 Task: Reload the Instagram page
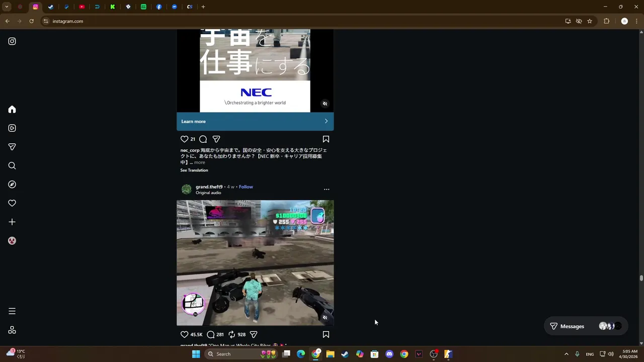(x=31, y=21)
